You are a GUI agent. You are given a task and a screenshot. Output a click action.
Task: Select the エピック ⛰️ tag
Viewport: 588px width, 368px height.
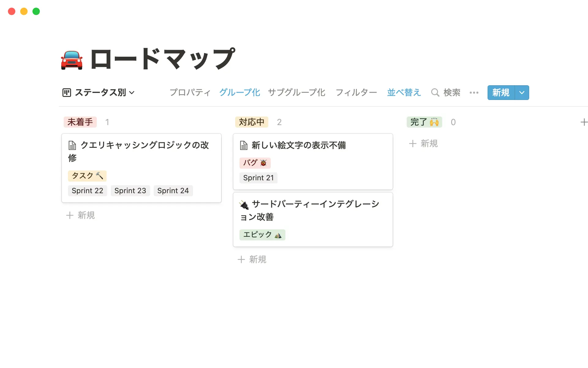[262, 235]
